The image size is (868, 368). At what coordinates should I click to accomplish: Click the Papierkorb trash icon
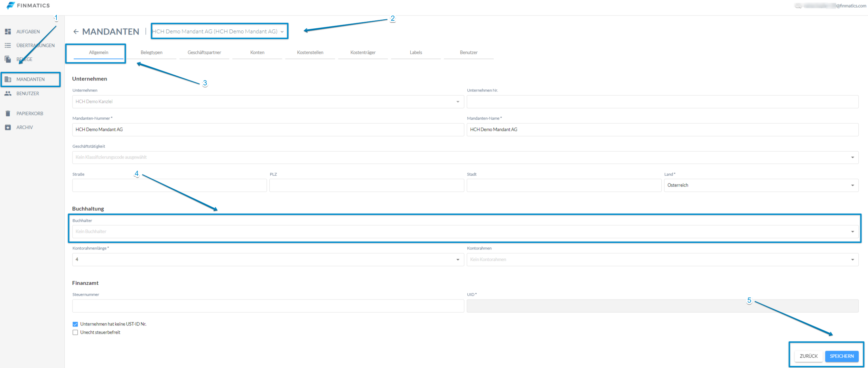[8, 113]
